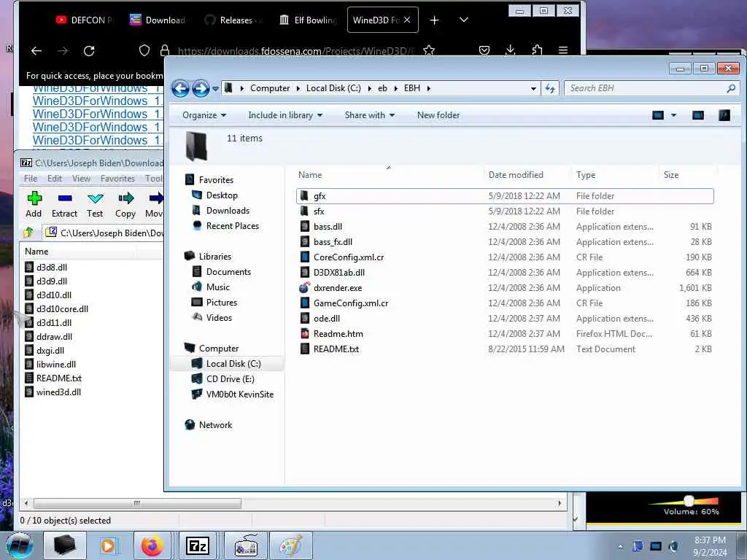Viewport: 747px width, 560px height.
Task: Select the Readme.htm Firefox document
Action: pos(505,334)
